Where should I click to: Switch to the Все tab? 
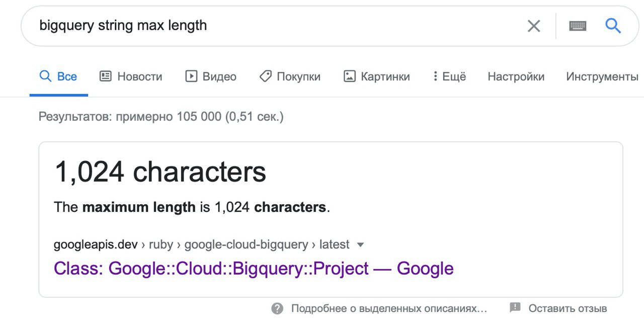point(59,76)
